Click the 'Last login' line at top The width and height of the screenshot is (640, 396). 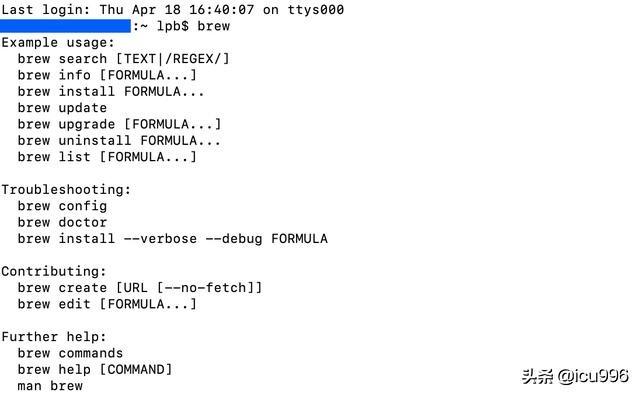click(172, 9)
